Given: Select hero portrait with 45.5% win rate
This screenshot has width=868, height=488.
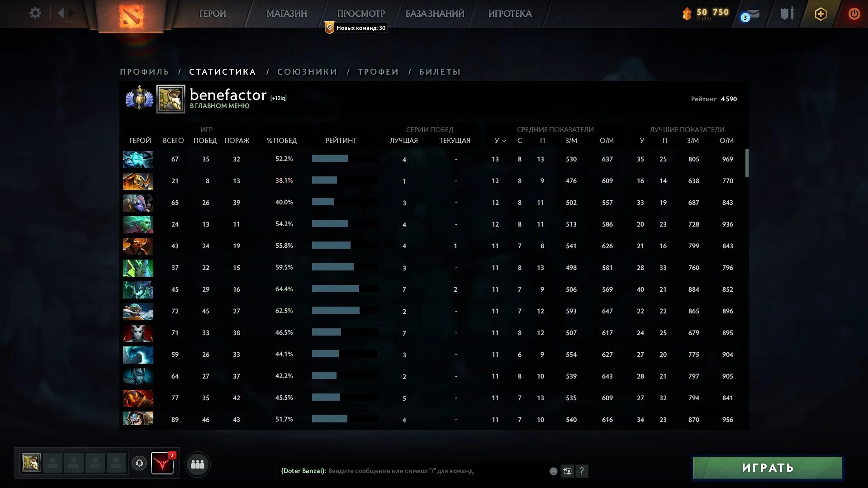Looking at the screenshot, I should pyautogui.click(x=138, y=398).
